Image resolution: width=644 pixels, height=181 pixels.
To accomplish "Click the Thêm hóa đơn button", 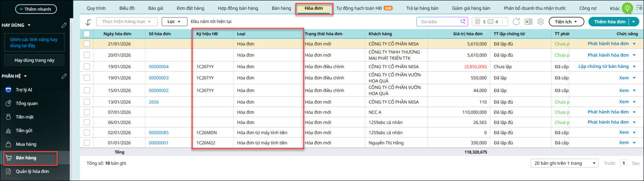I will (610, 22).
